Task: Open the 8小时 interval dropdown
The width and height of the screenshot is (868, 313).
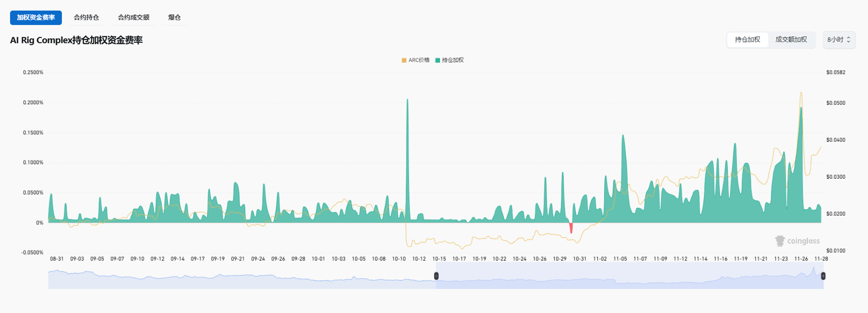Action: 839,39
